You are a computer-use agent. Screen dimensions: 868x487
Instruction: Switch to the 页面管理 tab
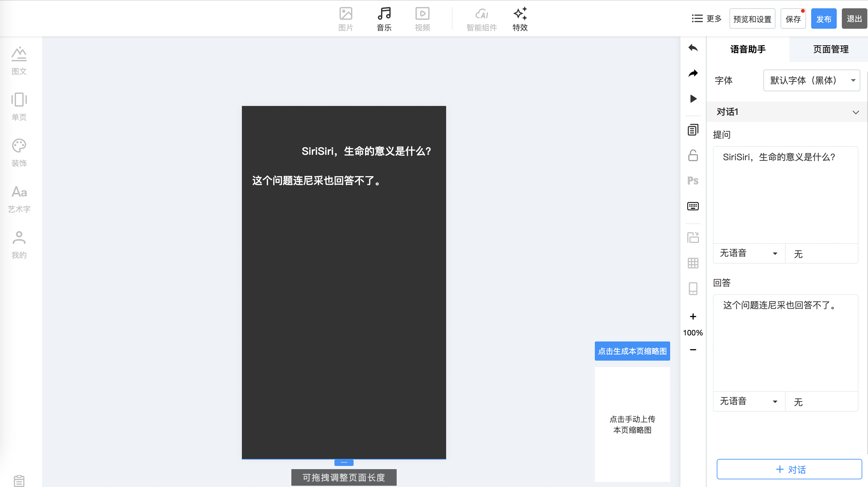pos(831,49)
